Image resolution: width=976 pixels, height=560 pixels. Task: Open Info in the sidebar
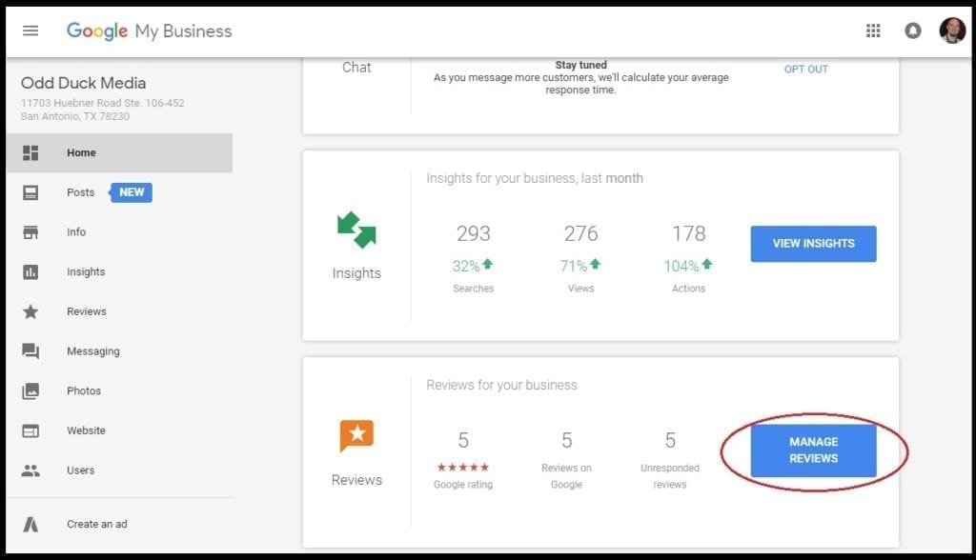76,232
